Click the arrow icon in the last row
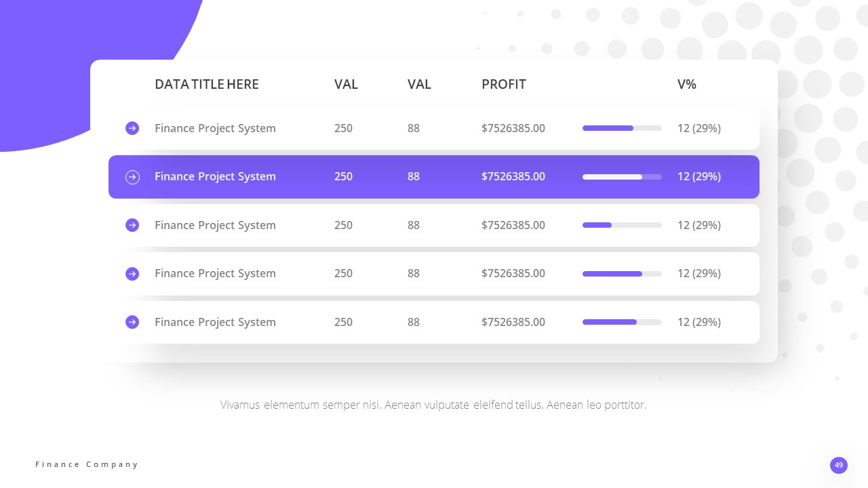Viewport: 868px width, 488px height. (132, 322)
